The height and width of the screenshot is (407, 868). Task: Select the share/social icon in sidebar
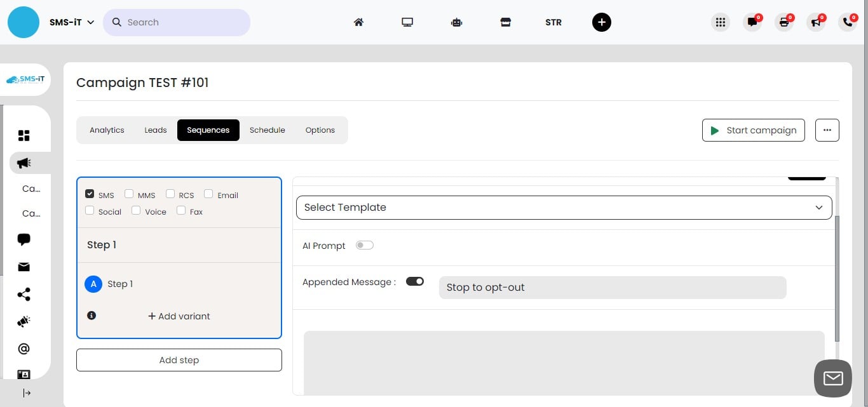tap(24, 294)
